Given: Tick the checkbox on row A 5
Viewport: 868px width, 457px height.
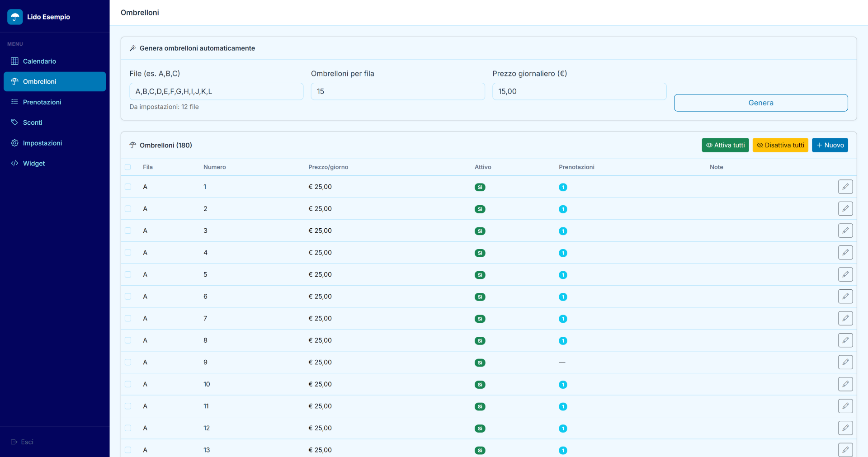Looking at the screenshot, I should tap(128, 274).
